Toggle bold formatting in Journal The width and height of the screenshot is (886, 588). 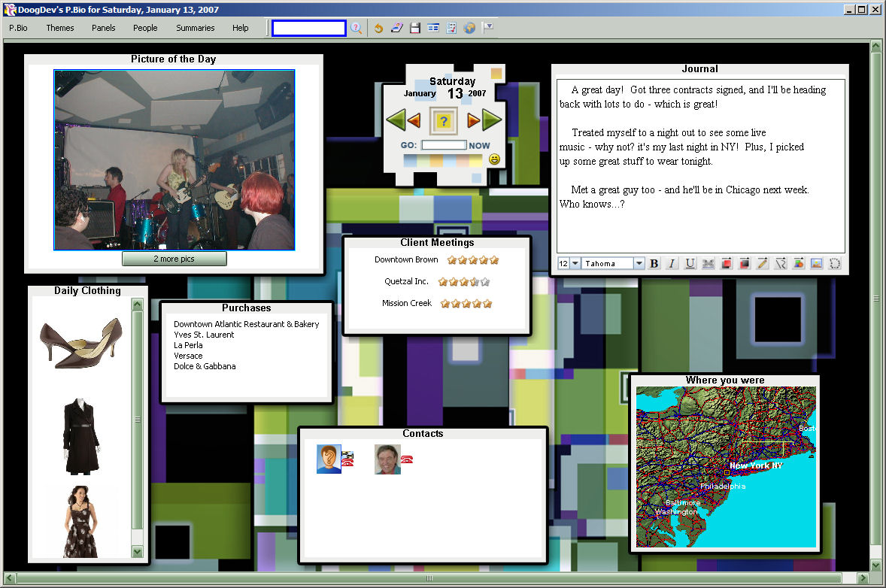654,264
